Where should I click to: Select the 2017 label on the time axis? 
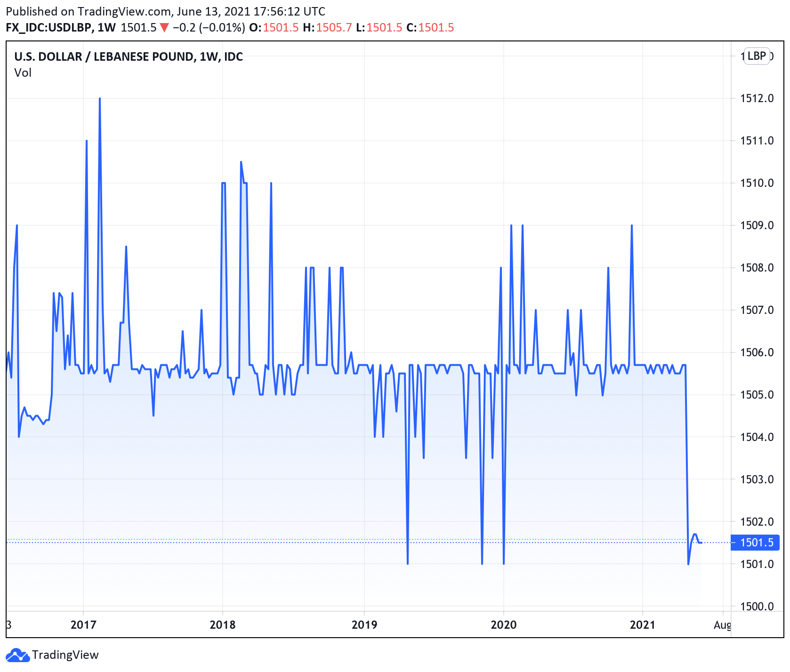[x=83, y=625]
